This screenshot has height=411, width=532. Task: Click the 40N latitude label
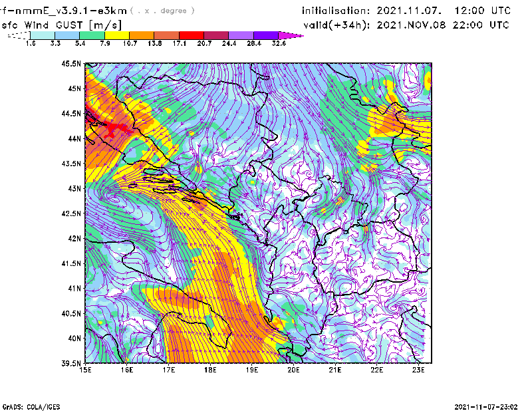(x=74, y=339)
